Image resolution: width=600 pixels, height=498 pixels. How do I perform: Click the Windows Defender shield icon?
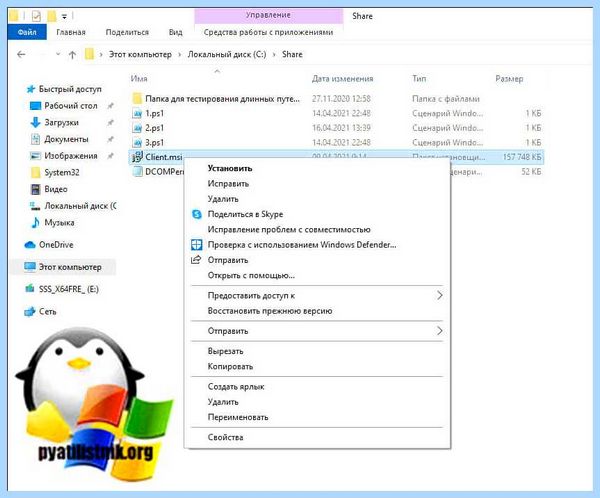pos(196,245)
